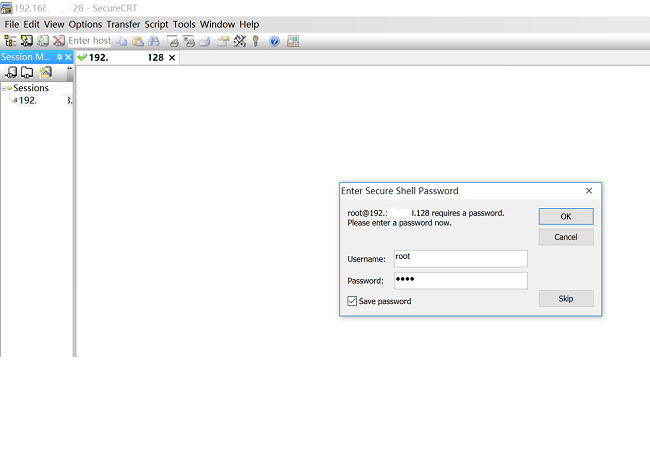Image resolution: width=650 pixels, height=452 pixels.
Task: Click the Username input field
Action: [x=460, y=258]
